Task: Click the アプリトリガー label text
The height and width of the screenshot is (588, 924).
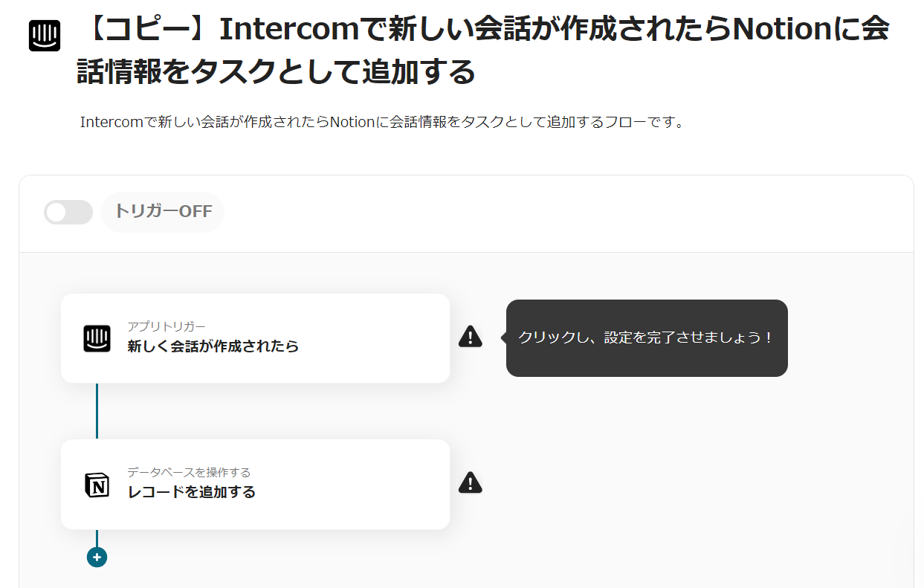Action: point(166,326)
